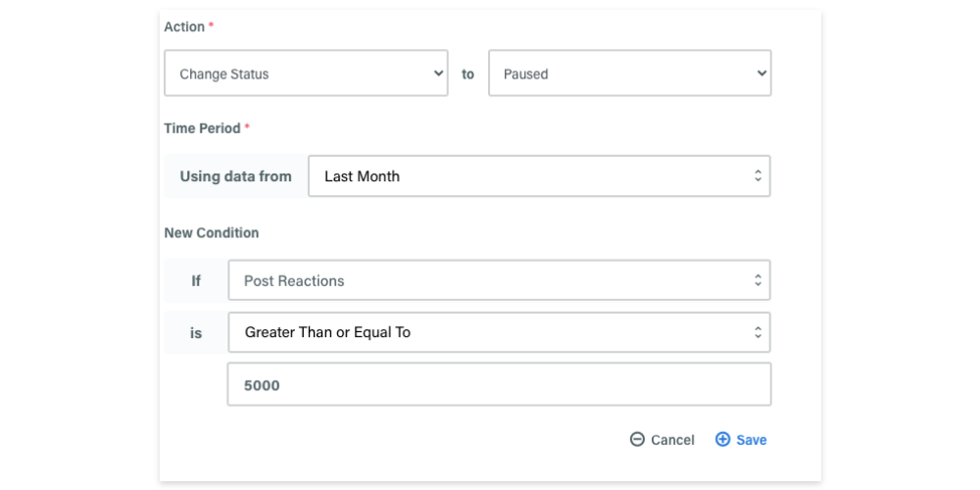Click the 5000 value input field
The image size is (980, 490).
pos(499,384)
